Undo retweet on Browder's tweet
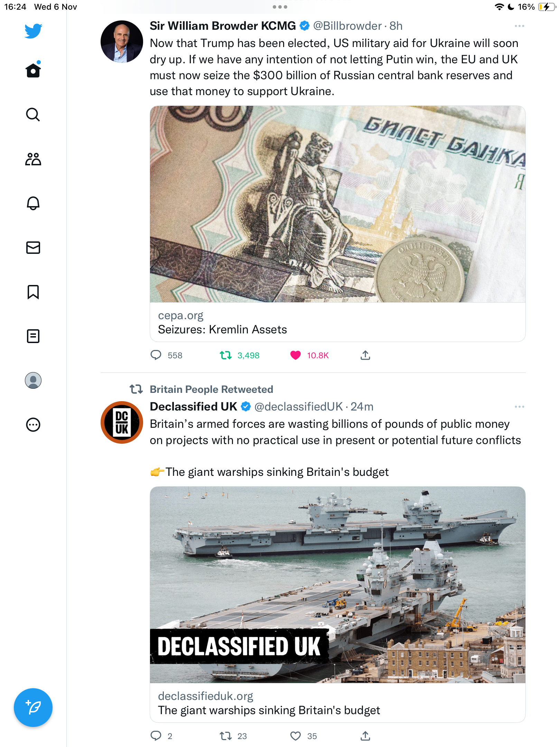560x747 pixels. (x=226, y=355)
